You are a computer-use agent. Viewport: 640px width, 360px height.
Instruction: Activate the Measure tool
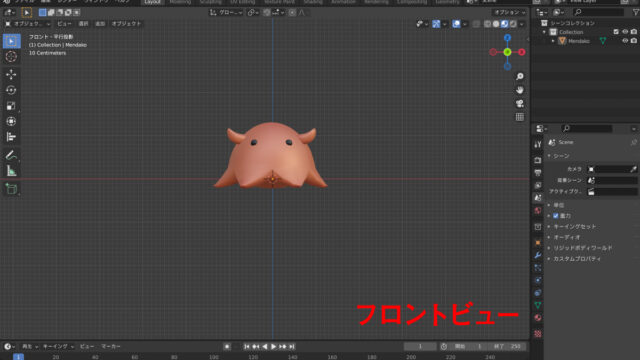(x=11, y=171)
